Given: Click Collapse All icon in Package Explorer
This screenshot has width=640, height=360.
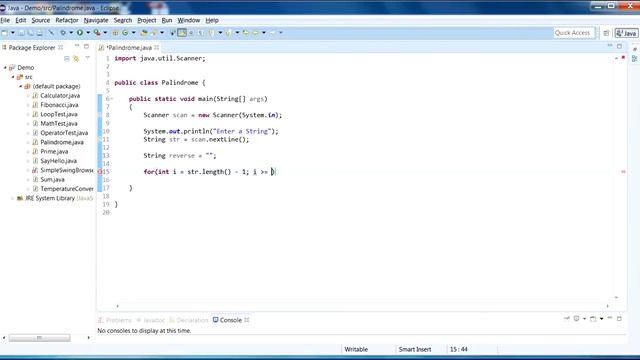Looking at the screenshot, I should (67, 59).
